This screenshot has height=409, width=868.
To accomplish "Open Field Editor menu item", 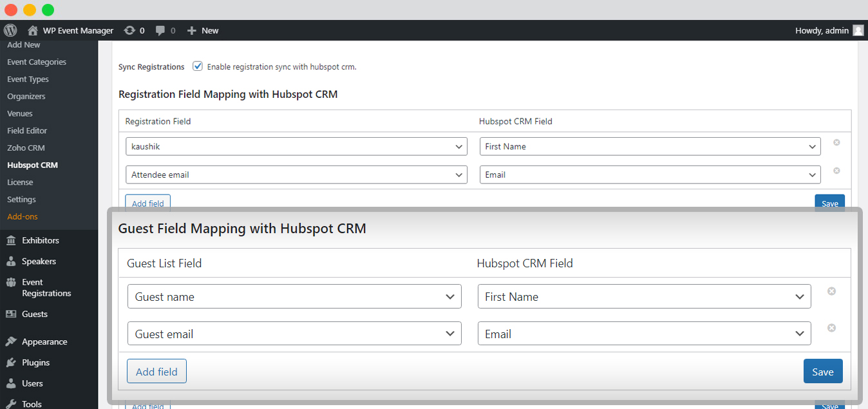I will (27, 131).
